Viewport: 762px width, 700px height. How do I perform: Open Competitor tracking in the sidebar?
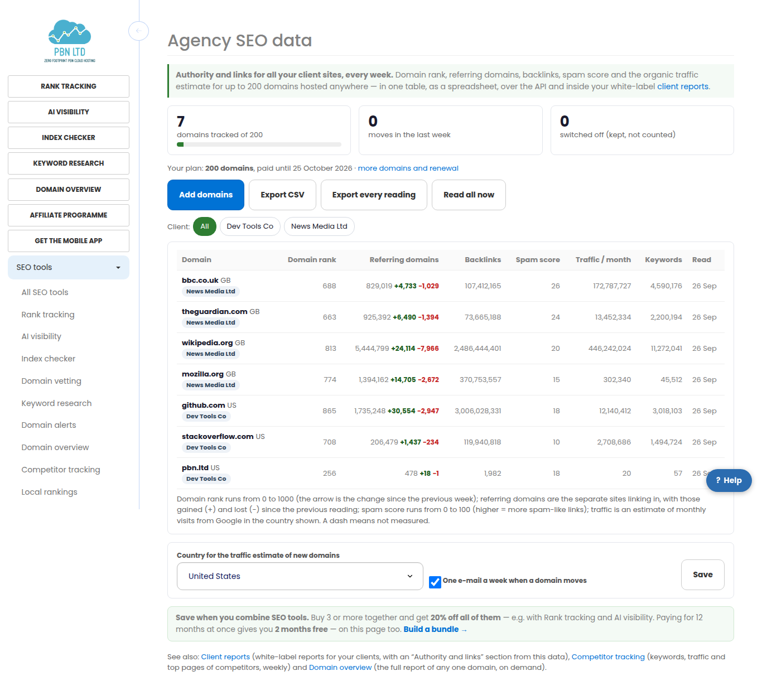point(61,470)
